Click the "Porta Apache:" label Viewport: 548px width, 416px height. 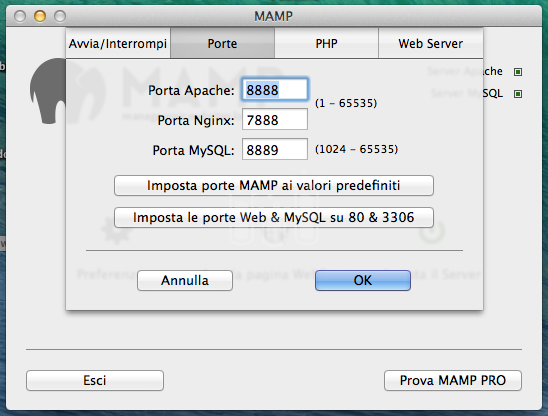[191, 91]
